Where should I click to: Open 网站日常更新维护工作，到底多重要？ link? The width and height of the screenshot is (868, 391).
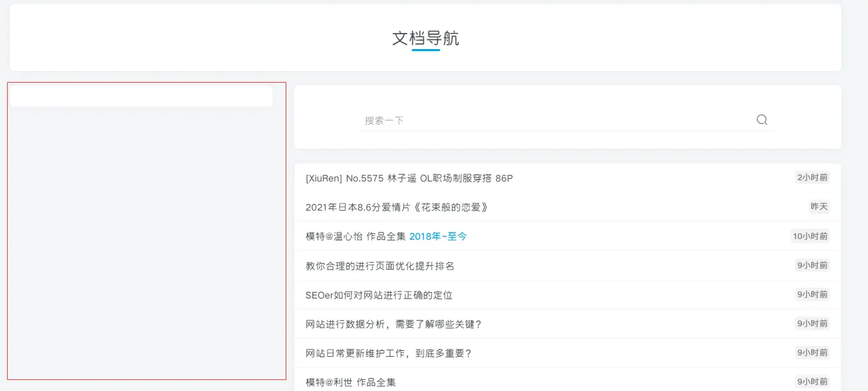[x=389, y=353]
